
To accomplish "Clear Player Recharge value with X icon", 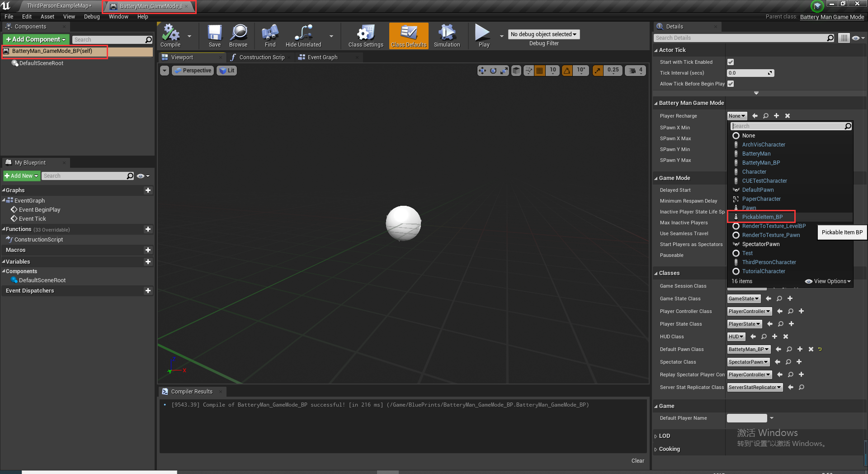I will (x=788, y=116).
